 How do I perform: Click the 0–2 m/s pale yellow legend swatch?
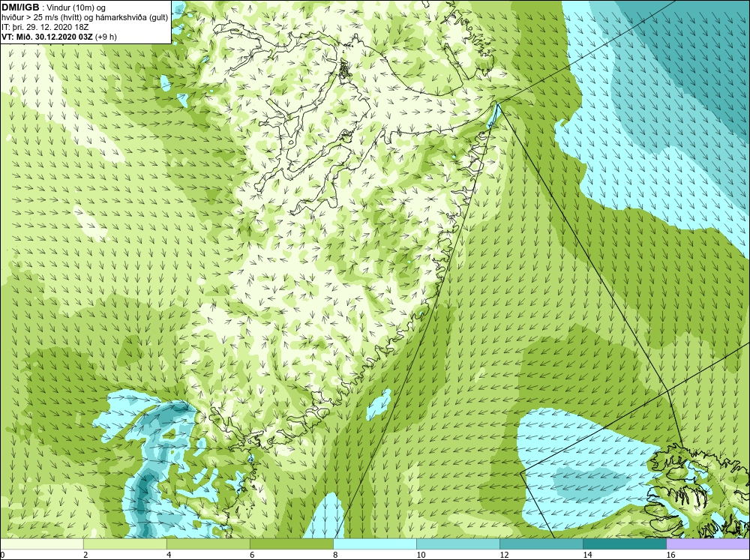click(x=41, y=544)
